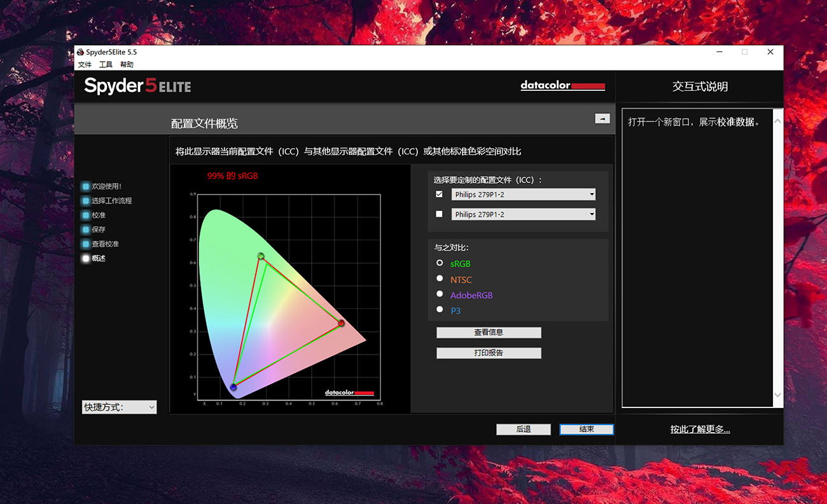Open the first Philips 279P1-2 profile dropdown
The width and height of the screenshot is (827, 504).
point(524,194)
